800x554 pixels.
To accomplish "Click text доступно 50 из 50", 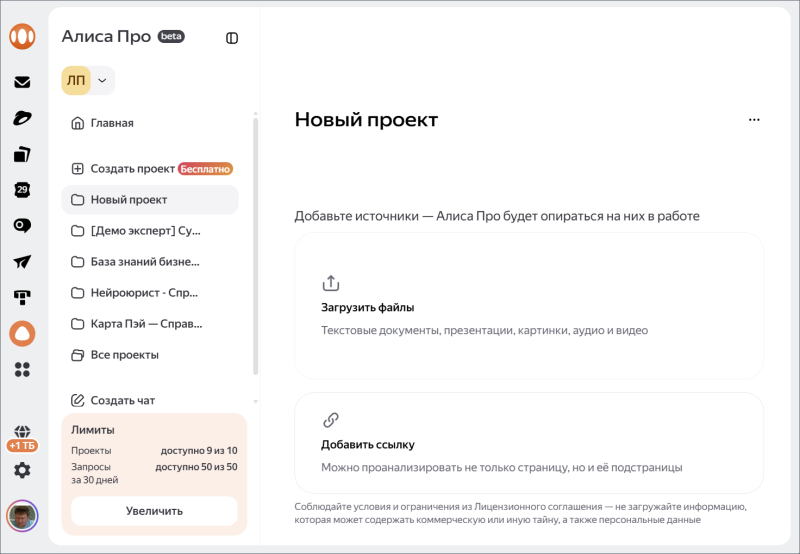I will [x=196, y=467].
